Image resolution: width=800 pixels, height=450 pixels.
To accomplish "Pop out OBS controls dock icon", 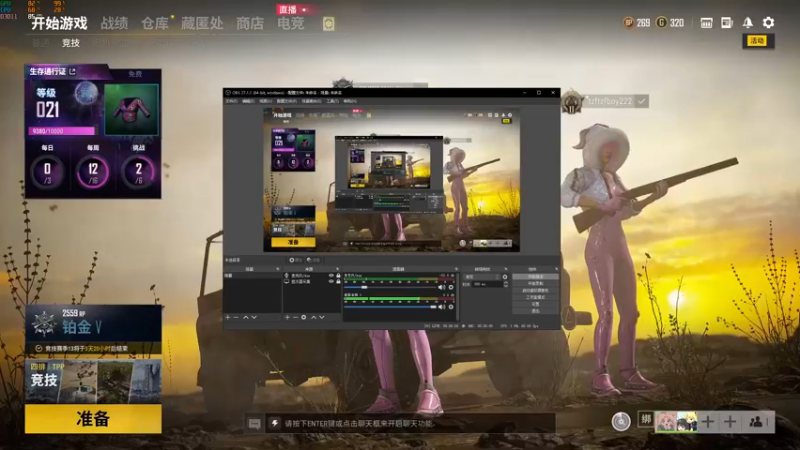I will pyautogui.click(x=556, y=269).
